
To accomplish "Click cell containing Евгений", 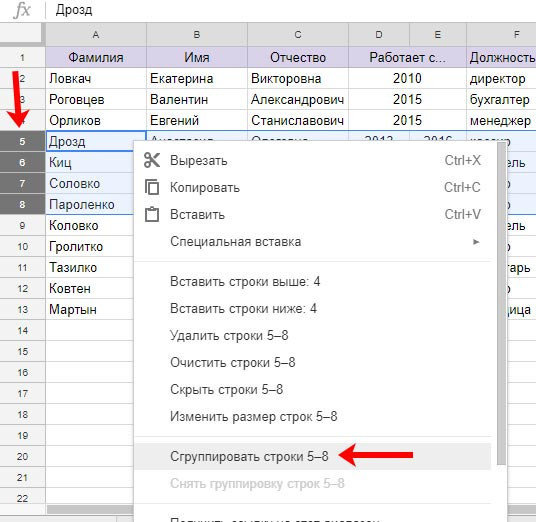I will [197, 120].
